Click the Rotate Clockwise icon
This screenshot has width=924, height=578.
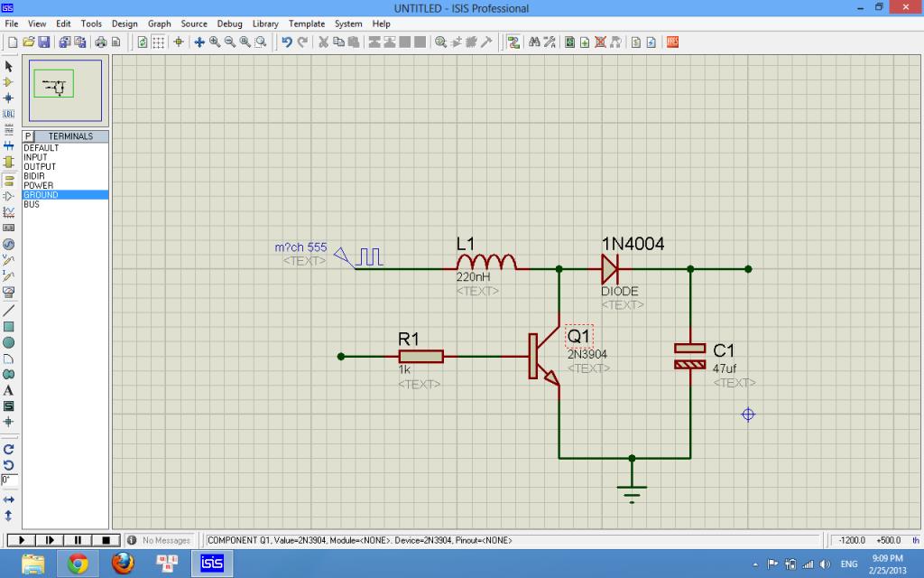(9, 449)
